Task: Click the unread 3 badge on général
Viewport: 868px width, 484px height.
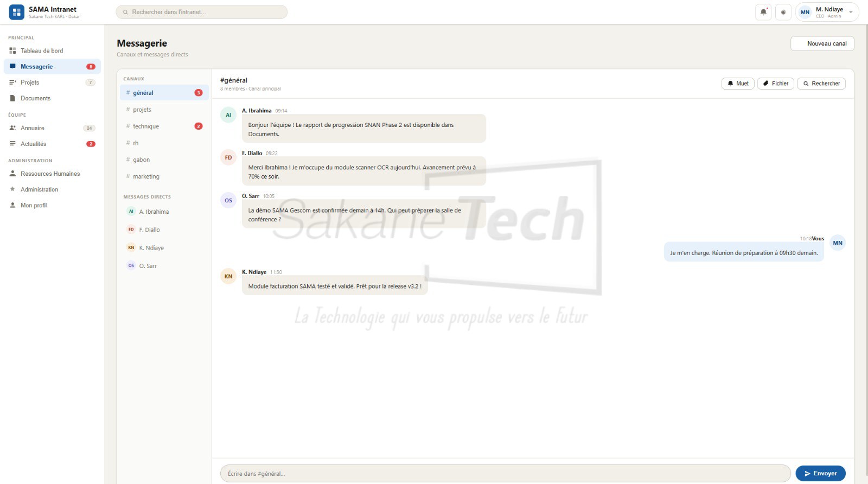Action: point(199,93)
